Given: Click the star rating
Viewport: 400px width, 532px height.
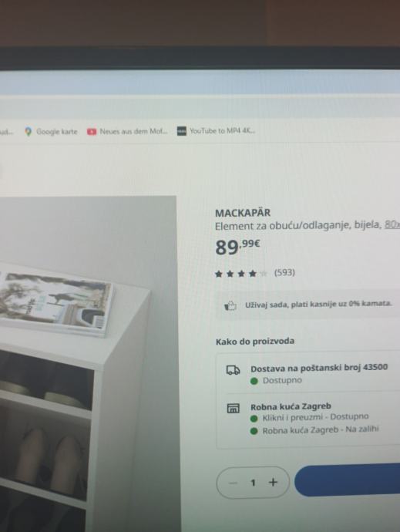Looking at the screenshot, I should pos(241,274).
